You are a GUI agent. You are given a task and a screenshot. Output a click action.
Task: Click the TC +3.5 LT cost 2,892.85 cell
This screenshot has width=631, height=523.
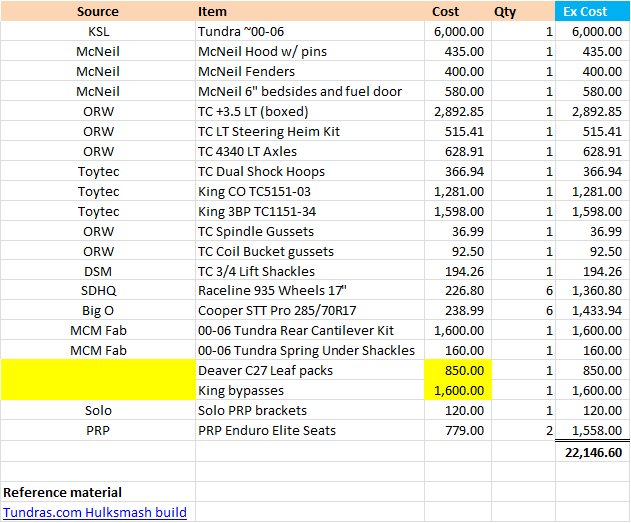click(x=458, y=111)
